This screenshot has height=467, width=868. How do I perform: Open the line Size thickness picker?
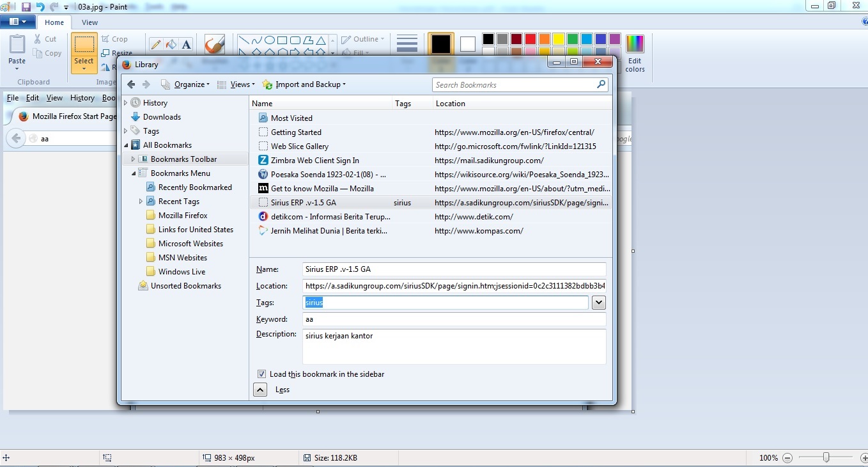pos(407,45)
